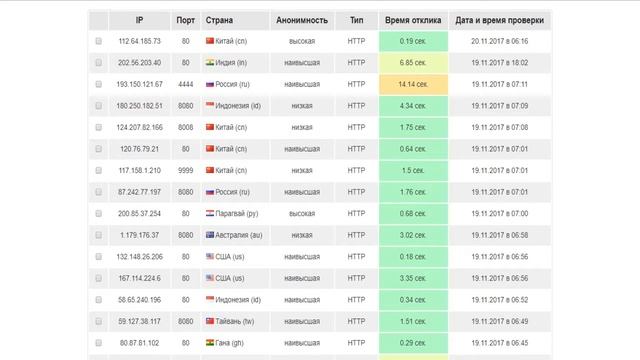Click orange response cell 14.14 сек.

pos(413,84)
